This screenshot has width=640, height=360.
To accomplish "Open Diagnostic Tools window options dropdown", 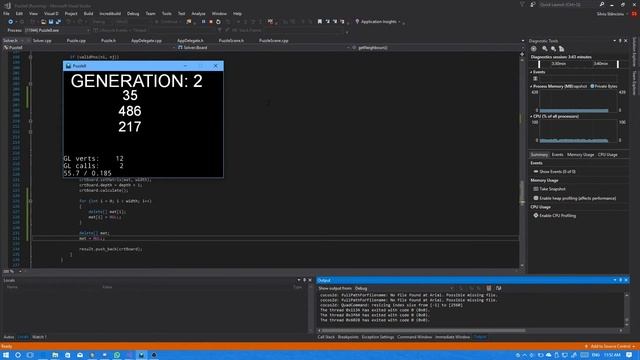I will (614, 41).
